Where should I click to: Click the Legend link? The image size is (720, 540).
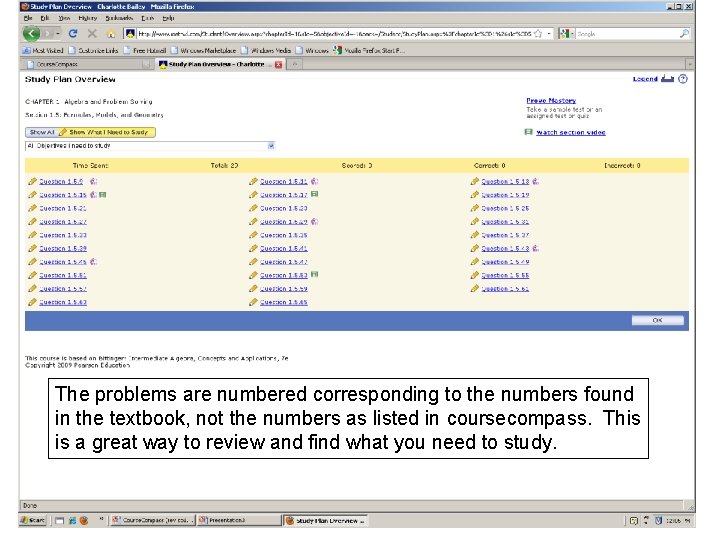(645, 79)
